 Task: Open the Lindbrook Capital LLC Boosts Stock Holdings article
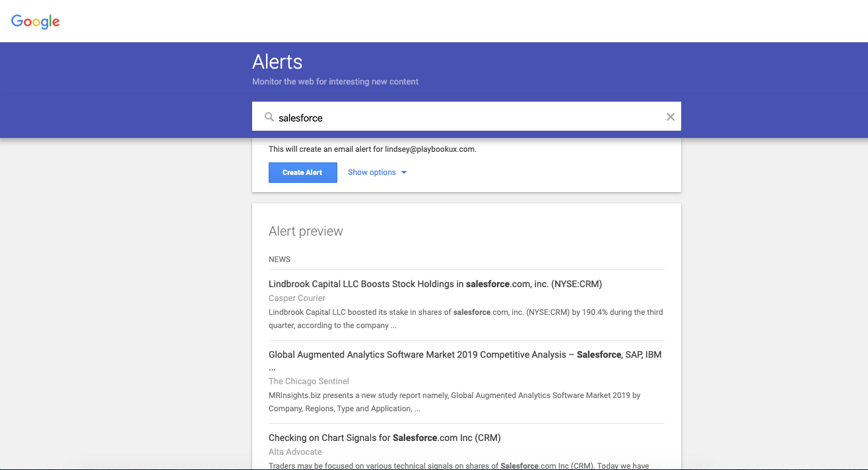(435, 284)
